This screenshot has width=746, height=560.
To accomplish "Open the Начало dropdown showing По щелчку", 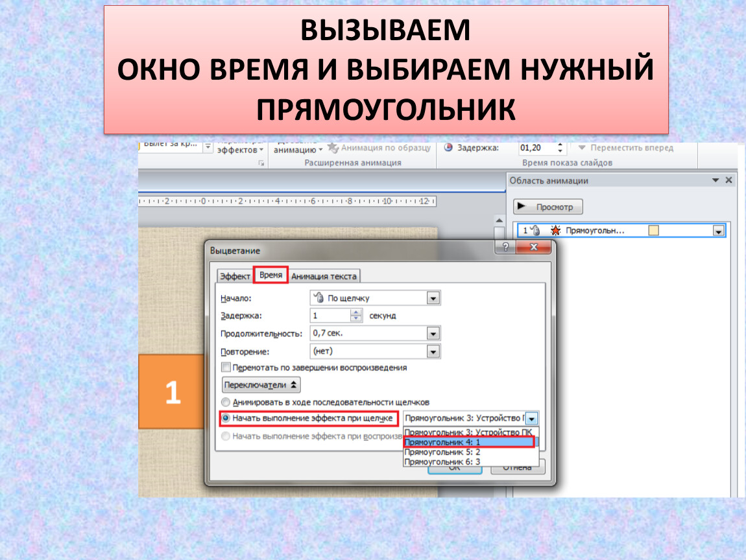I will coord(433,298).
